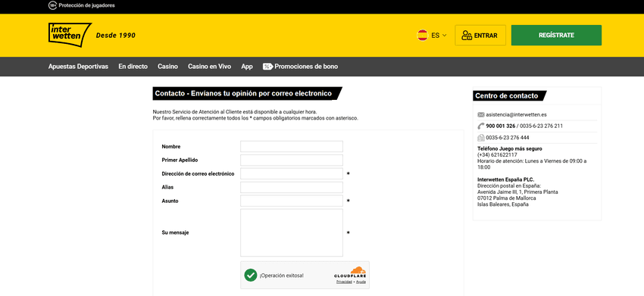The image size is (644, 296).
Task: Focus the Asunto input field
Action: tap(292, 201)
